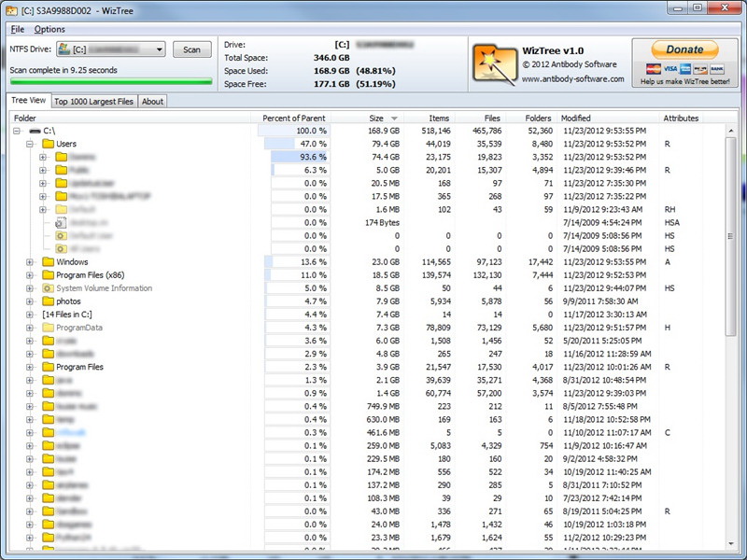Expand the System Volume Information node
This screenshot has height=560, width=747.
(x=30, y=288)
